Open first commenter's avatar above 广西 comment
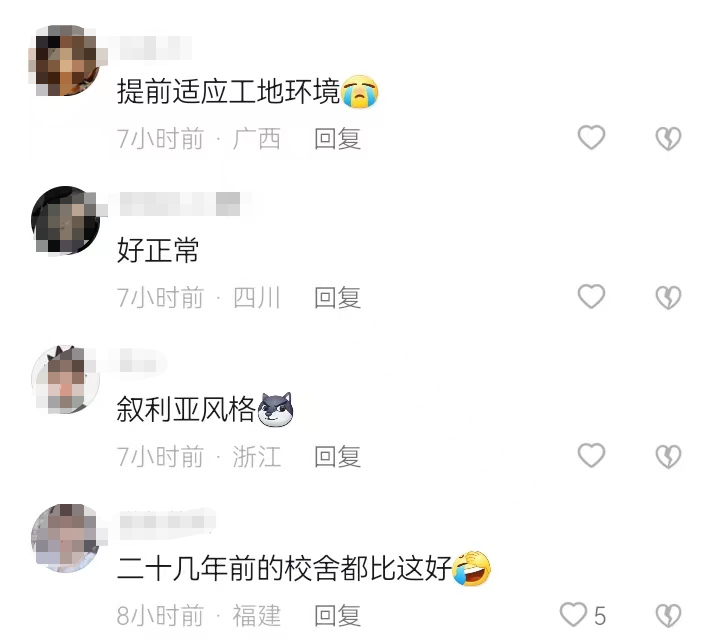 pyautogui.click(x=65, y=60)
